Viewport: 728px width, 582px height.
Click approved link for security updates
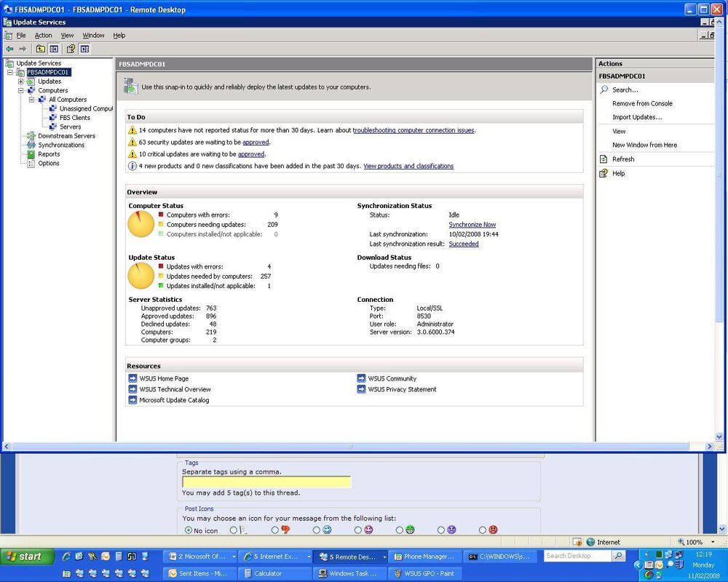(x=256, y=143)
